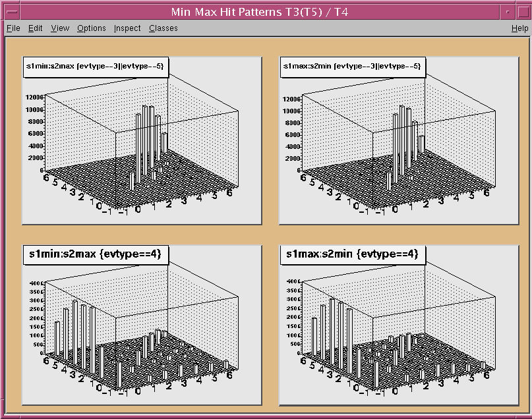
Task: Expand the Options menu
Action: (91, 28)
